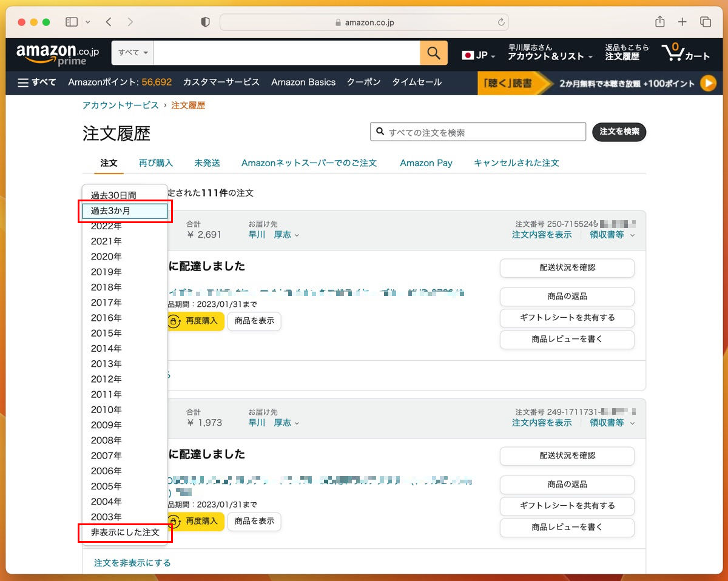Choose 2015年 from period list
Image resolution: width=728 pixels, height=581 pixels.
click(124, 333)
